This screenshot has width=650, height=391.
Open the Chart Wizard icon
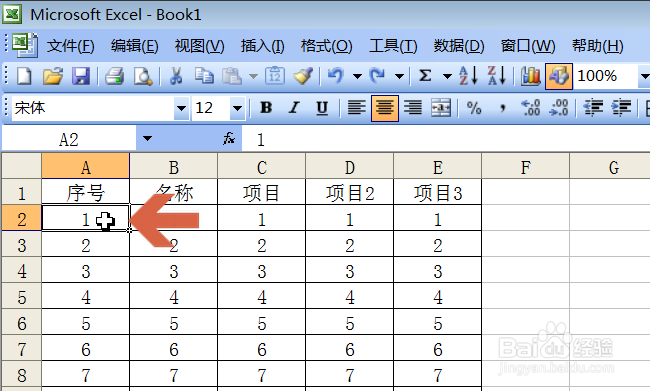531,76
